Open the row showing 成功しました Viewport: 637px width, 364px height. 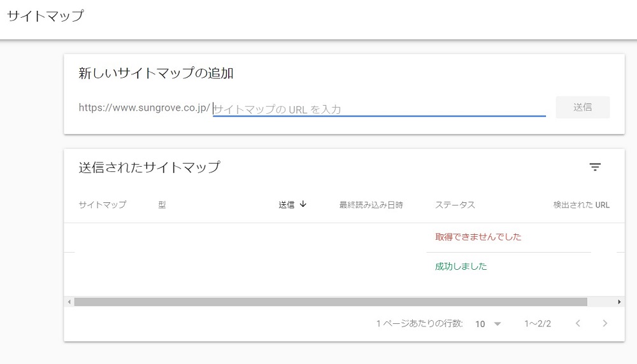461,267
